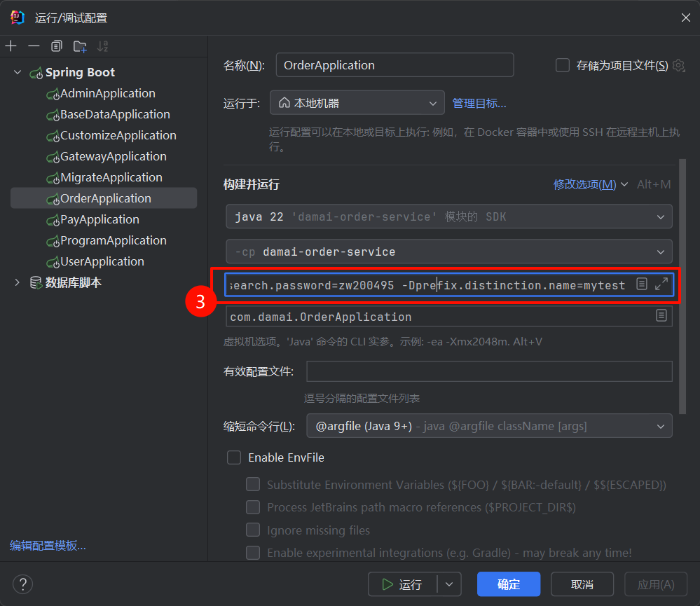Confirm with the 确定 button
This screenshot has height=606, width=700.
509,584
